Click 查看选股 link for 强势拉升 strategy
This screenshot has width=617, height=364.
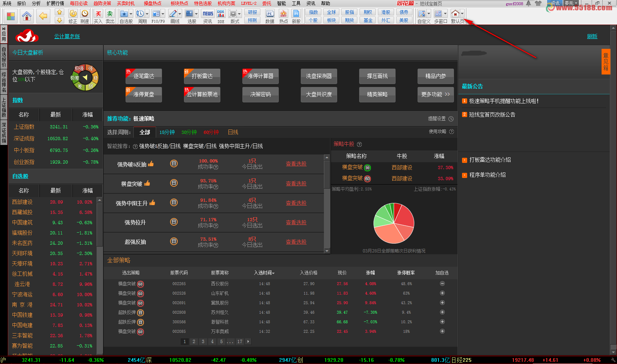coord(296,222)
